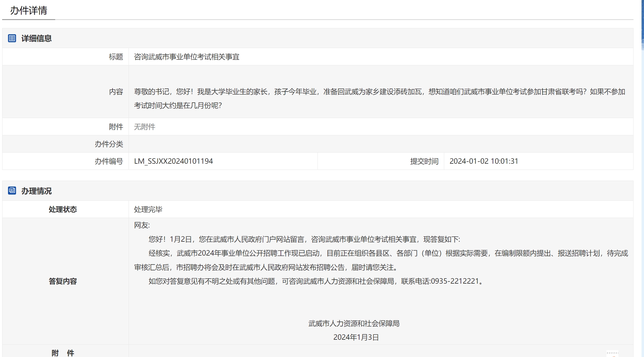644x357 pixels.
Task: Click the 网友: greeting line in reply
Action: pyautogui.click(x=142, y=225)
